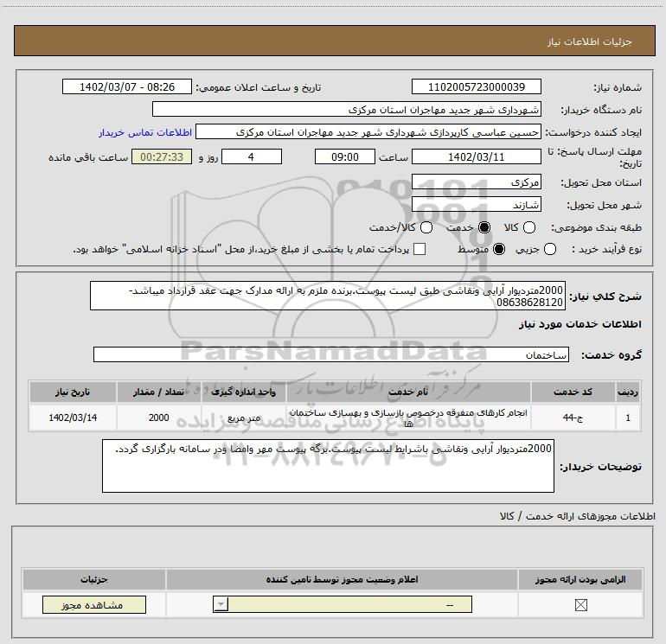The width and height of the screenshot is (666, 644).
Task: Click the مشاهده مجوز button
Action: (94, 604)
